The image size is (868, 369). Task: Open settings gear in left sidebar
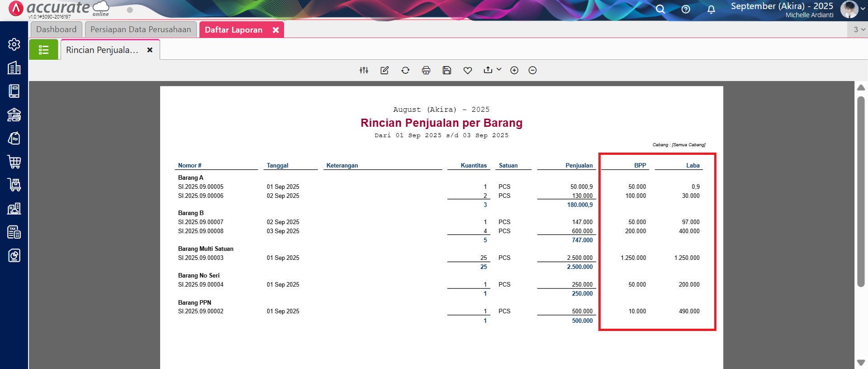(14, 44)
